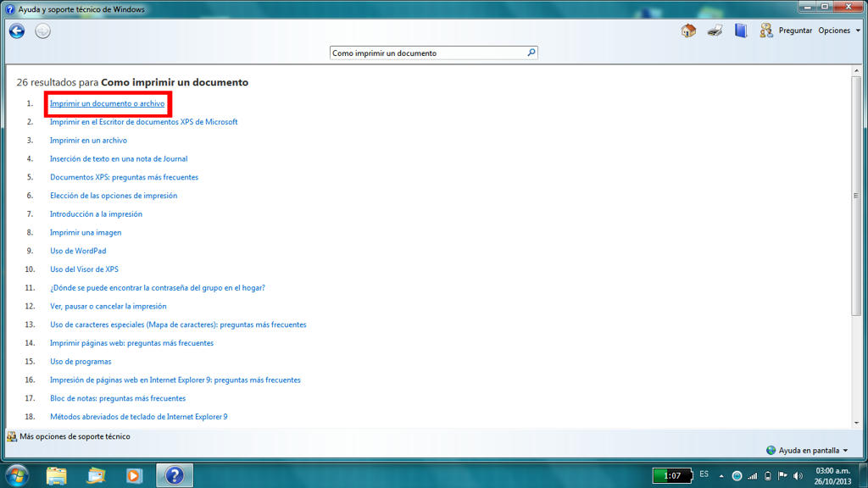Click Más opciones de soporte técnico
868x488 pixels.
click(75, 436)
